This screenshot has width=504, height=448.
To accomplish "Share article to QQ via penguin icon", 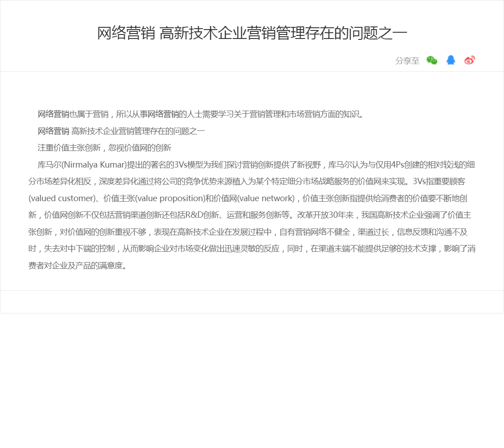I will point(451,60).
